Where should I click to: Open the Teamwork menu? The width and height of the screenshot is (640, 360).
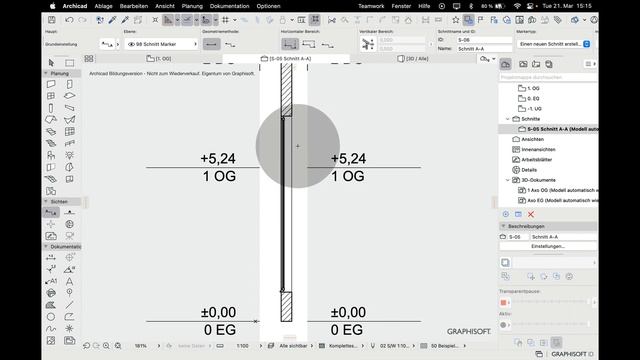pyautogui.click(x=371, y=6)
